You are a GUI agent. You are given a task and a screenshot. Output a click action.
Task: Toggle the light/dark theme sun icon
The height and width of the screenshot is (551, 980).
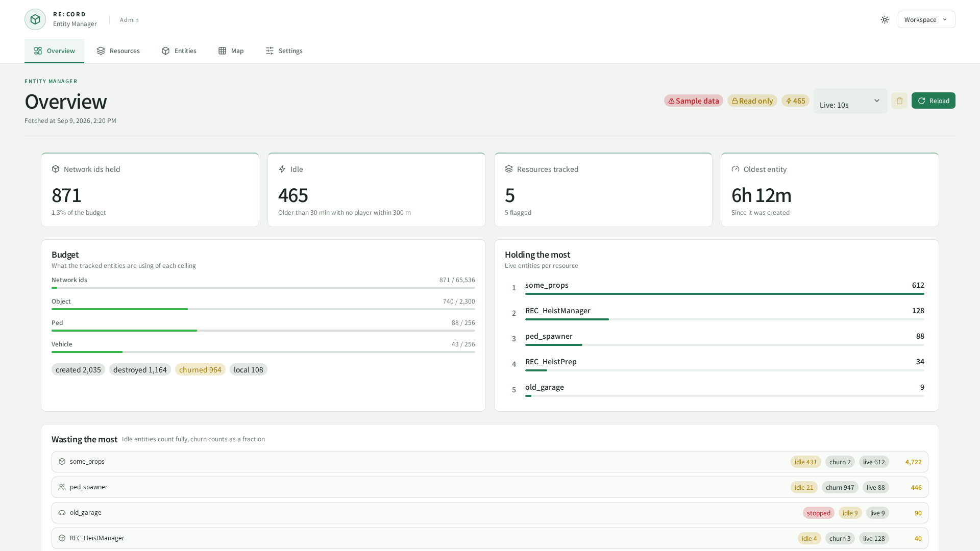coord(885,19)
